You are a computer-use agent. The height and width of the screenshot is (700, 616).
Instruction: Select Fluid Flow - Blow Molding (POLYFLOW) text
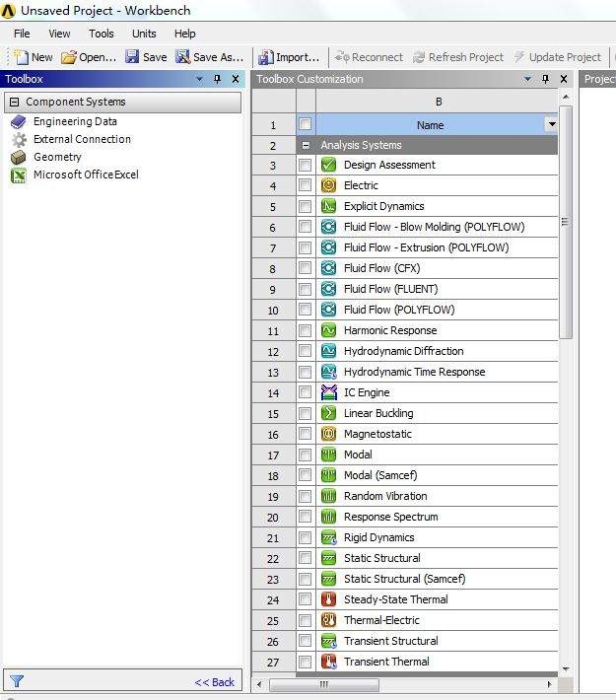point(434,227)
